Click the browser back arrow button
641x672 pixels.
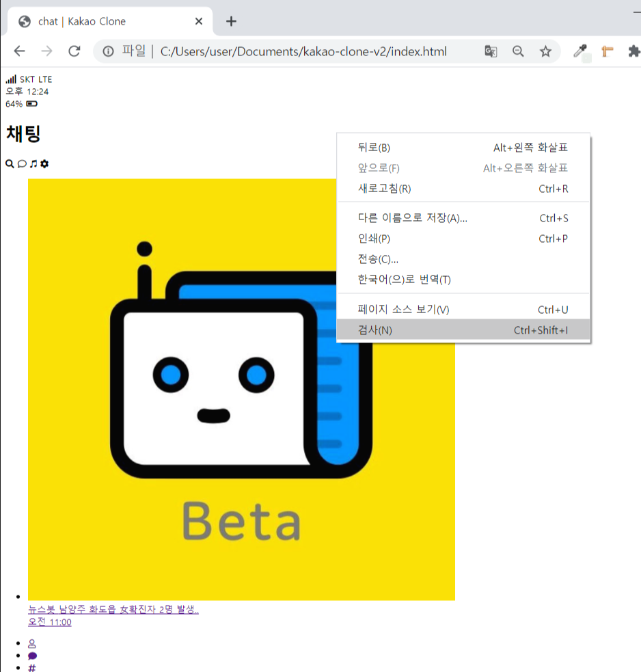click(20, 51)
